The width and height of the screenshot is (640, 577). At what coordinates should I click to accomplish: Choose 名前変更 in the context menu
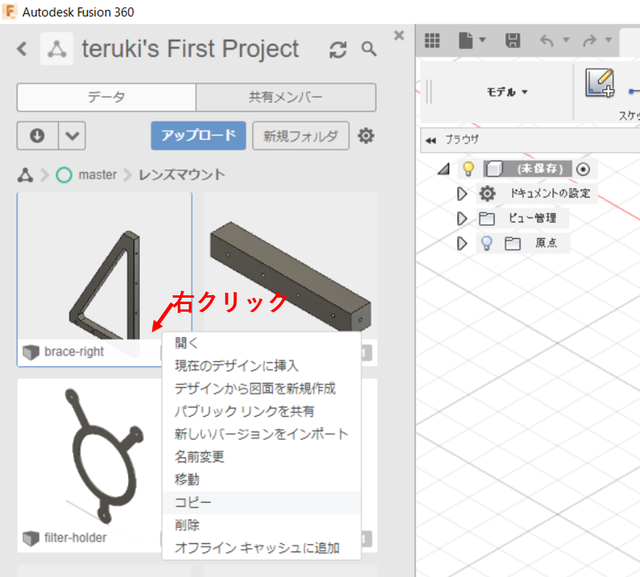(261, 457)
